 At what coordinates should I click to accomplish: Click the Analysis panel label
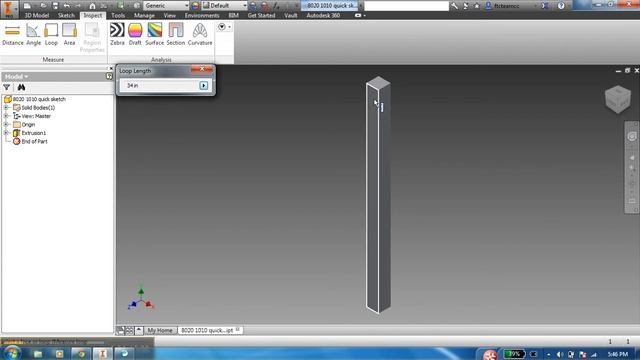point(161,60)
